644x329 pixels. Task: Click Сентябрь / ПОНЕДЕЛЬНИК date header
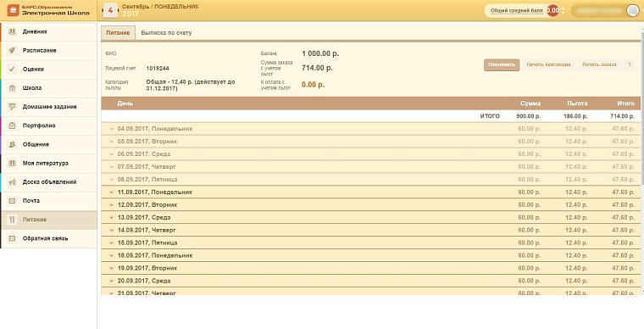coord(160,7)
